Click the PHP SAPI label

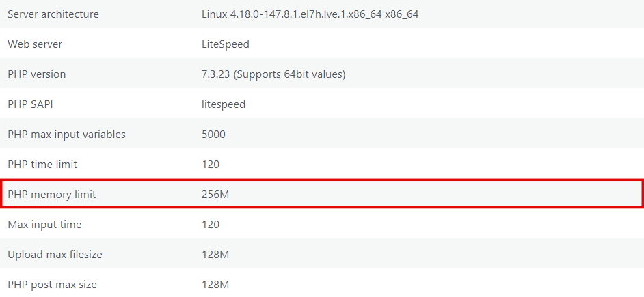[31, 104]
